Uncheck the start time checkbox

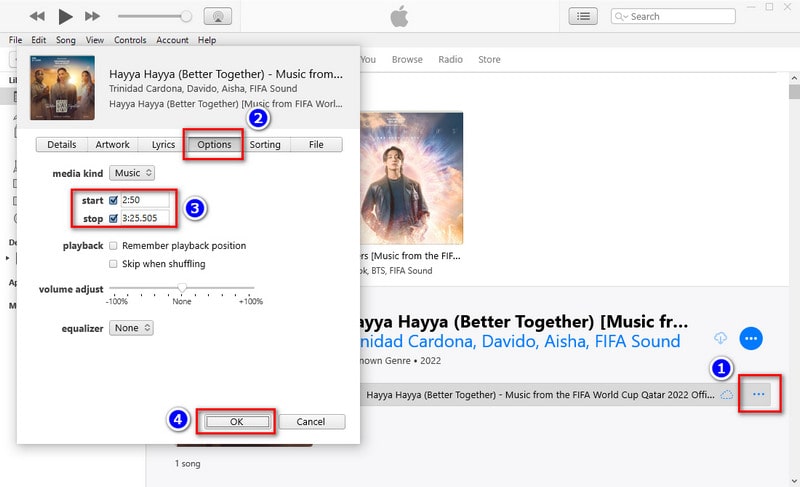click(x=113, y=200)
